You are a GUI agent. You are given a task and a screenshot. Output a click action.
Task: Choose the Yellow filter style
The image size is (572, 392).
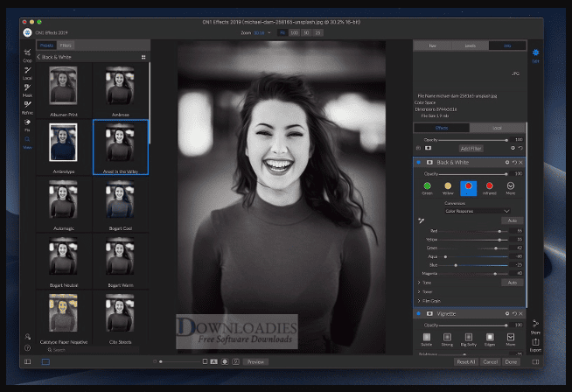pyautogui.click(x=448, y=188)
